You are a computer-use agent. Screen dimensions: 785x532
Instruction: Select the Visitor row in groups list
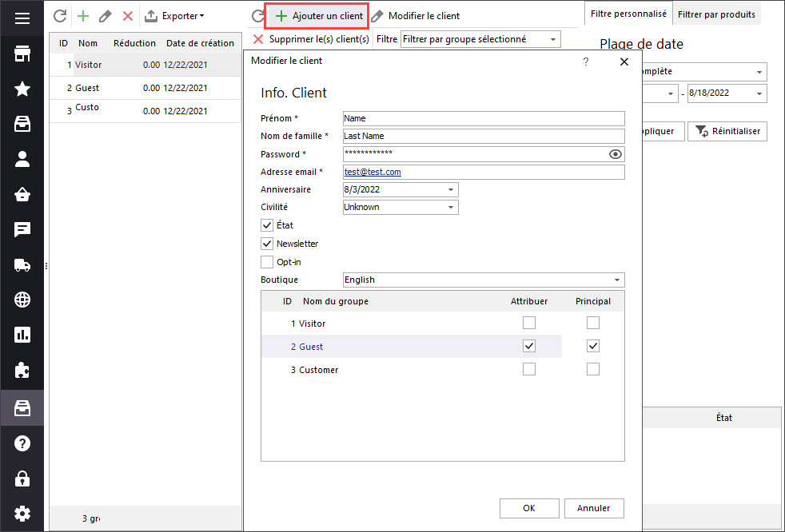145,65
